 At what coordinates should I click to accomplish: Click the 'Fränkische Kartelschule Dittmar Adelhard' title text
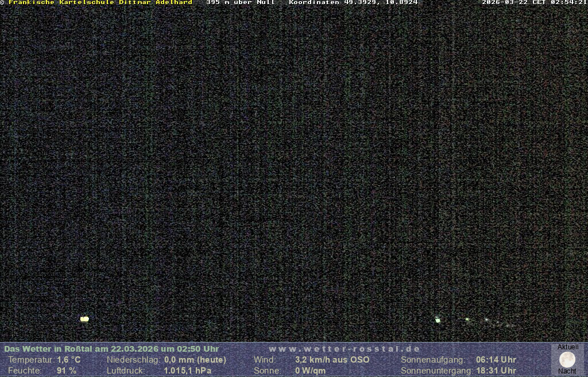coord(100,2)
